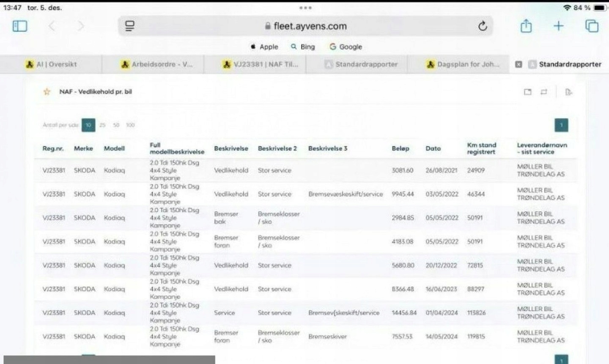Sort by the Beskrivelse column header

coord(231,148)
